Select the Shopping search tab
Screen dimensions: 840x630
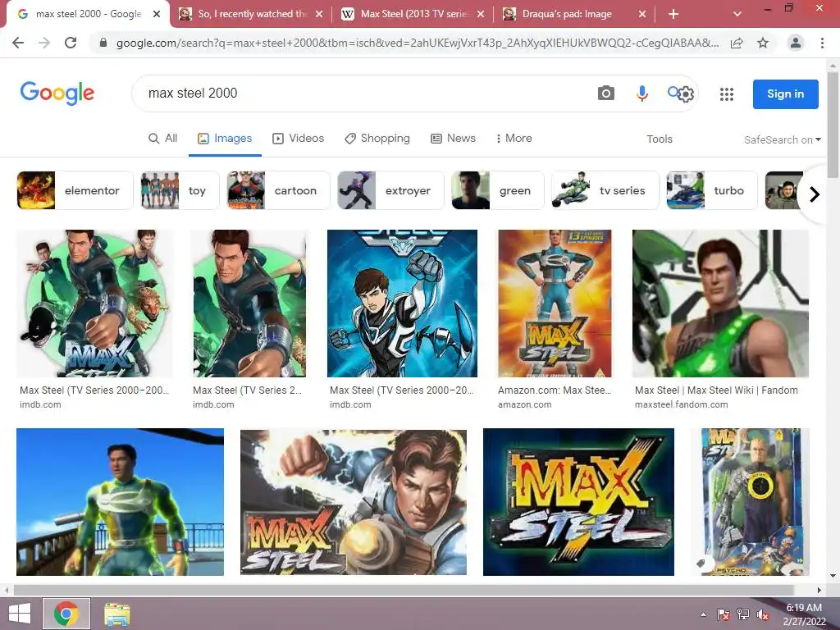(x=377, y=138)
